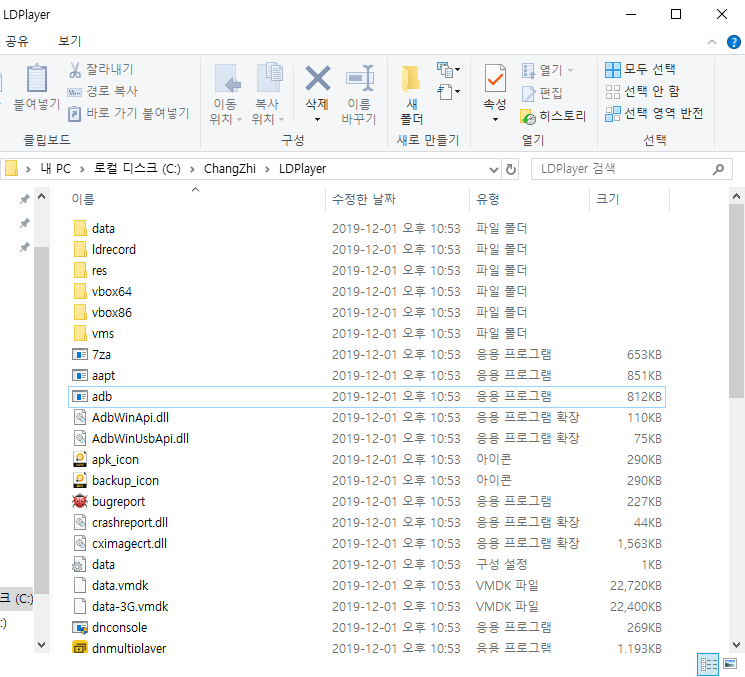Open the Share (공유) ribbon tab

pos(17,41)
